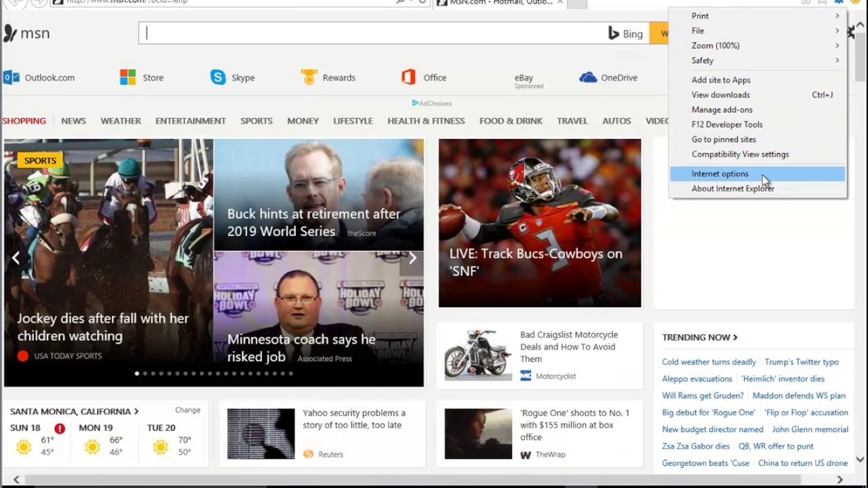
Task: Click the Sunday sun weather icon
Action: [x=24, y=447]
